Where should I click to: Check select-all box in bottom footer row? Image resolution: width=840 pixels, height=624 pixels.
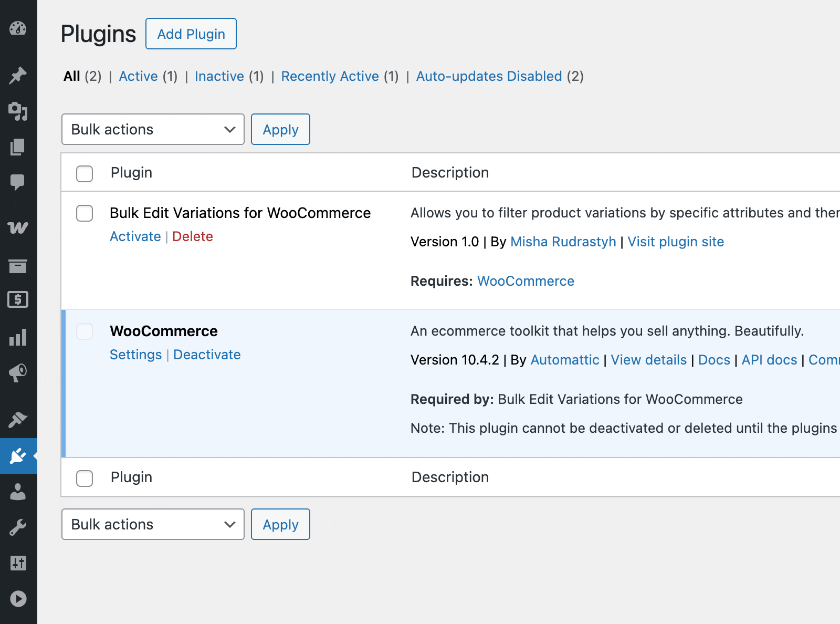(x=85, y=478)
